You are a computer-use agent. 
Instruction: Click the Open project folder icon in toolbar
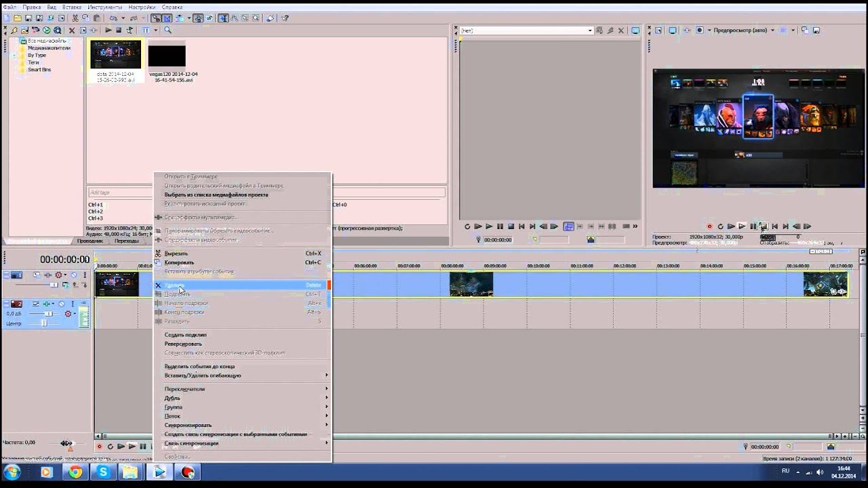[x=17, y=18]
